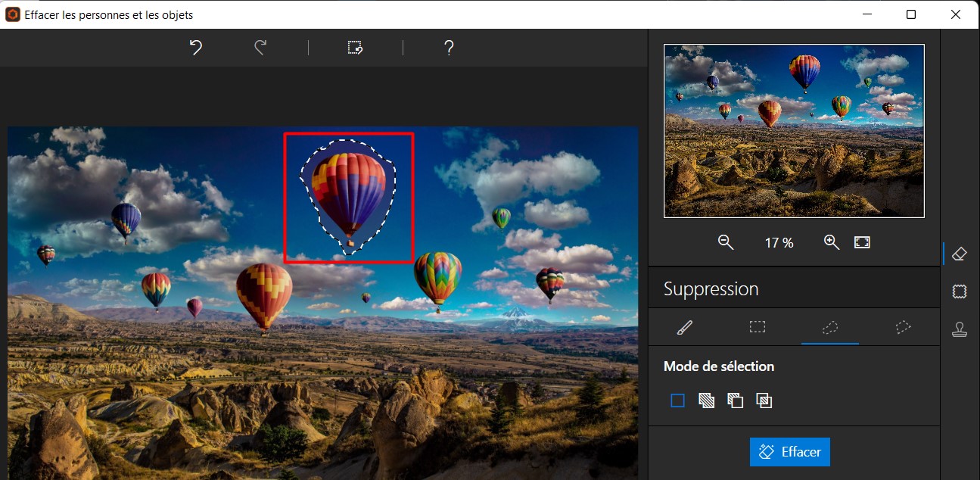This screenshot has height=480, width=980.
Task: Select the clone stamp tool in sidebar
Action: 960,329
